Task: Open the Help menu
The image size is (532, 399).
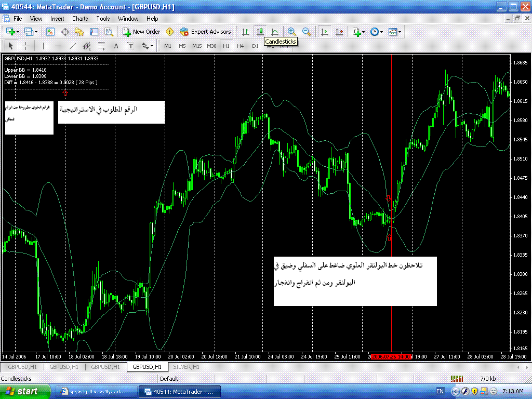Action: (x=152, y=19)
